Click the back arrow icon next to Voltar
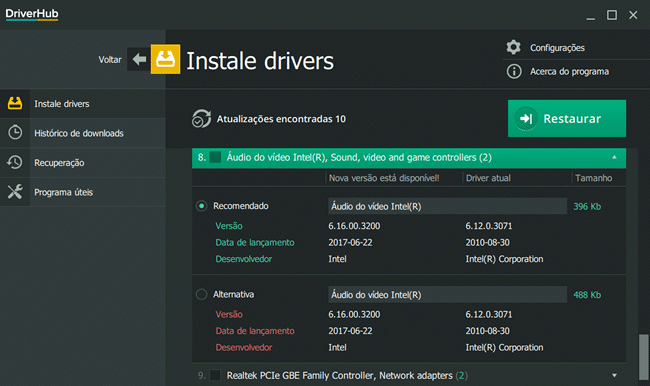 coord(139,59)
